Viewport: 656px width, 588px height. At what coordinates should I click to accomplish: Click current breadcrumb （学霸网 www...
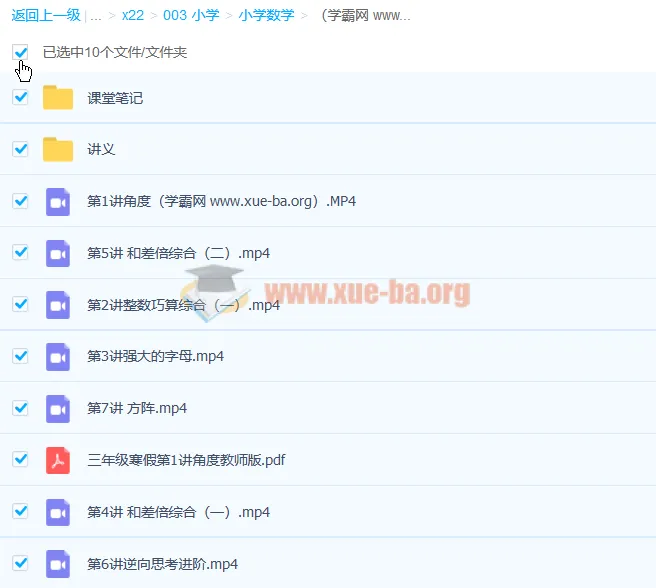(365, 15)
